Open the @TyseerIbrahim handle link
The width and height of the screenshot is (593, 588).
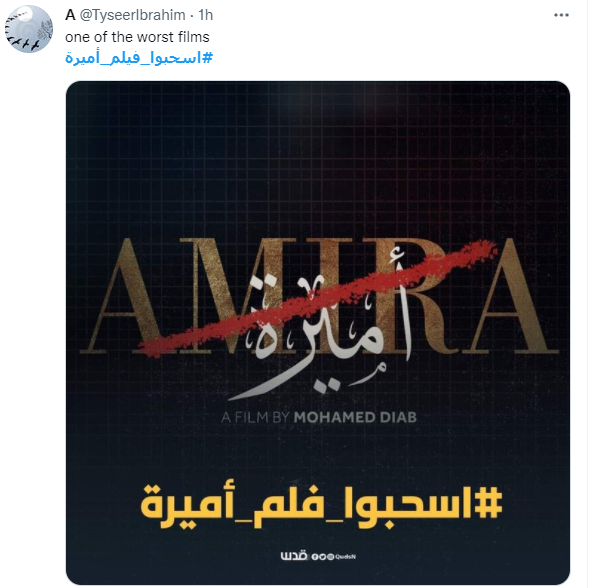click(x=132, y=15)
